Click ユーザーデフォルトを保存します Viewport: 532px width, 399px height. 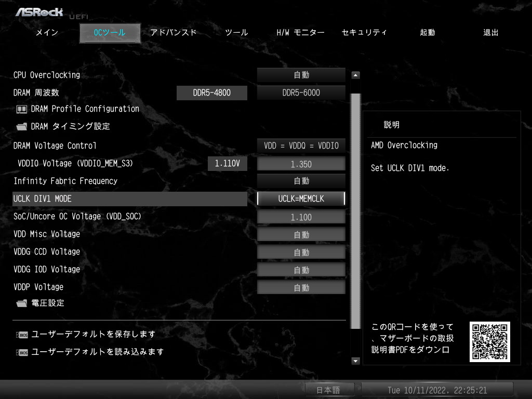click(94, 334)
